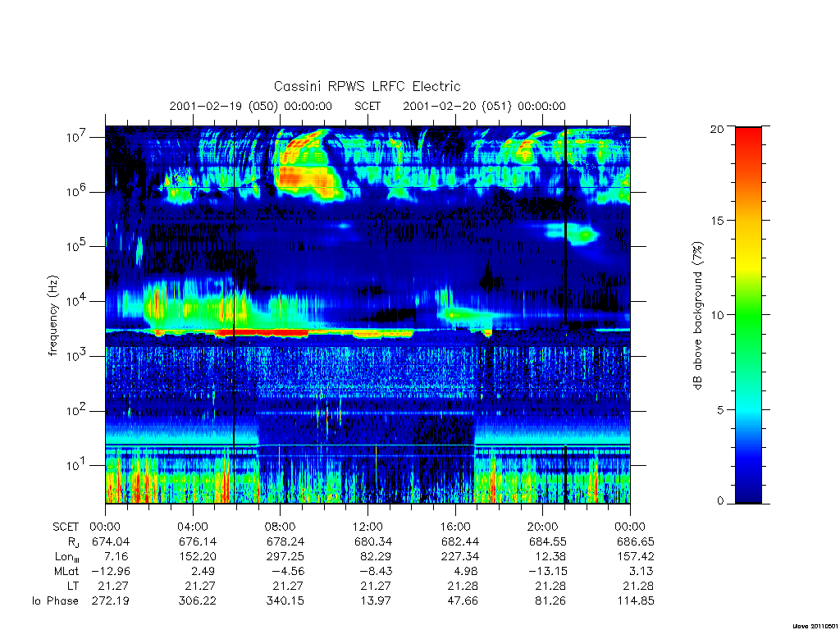Click Io Phase value '114.85'
This screenshot has height=630, width=840.
pos(636,600)
